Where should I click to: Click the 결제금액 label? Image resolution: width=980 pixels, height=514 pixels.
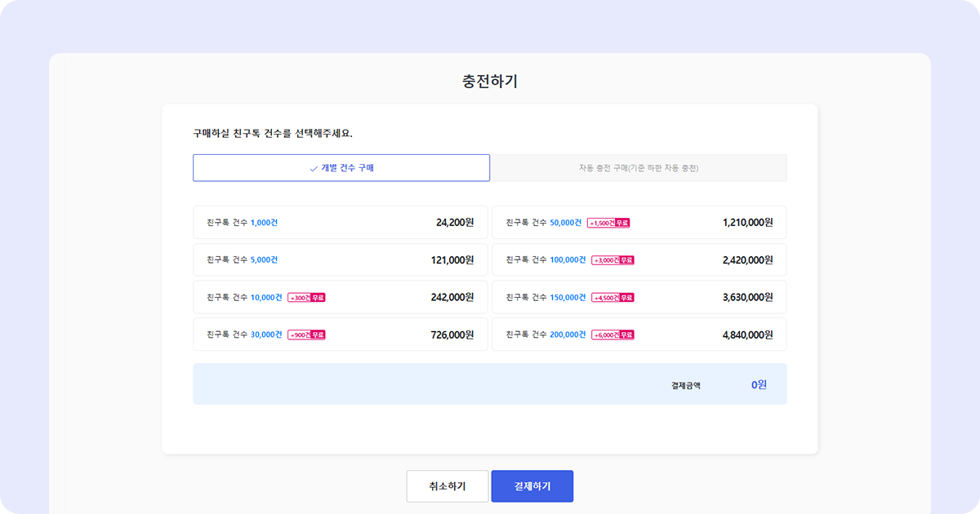coord(686,385)
